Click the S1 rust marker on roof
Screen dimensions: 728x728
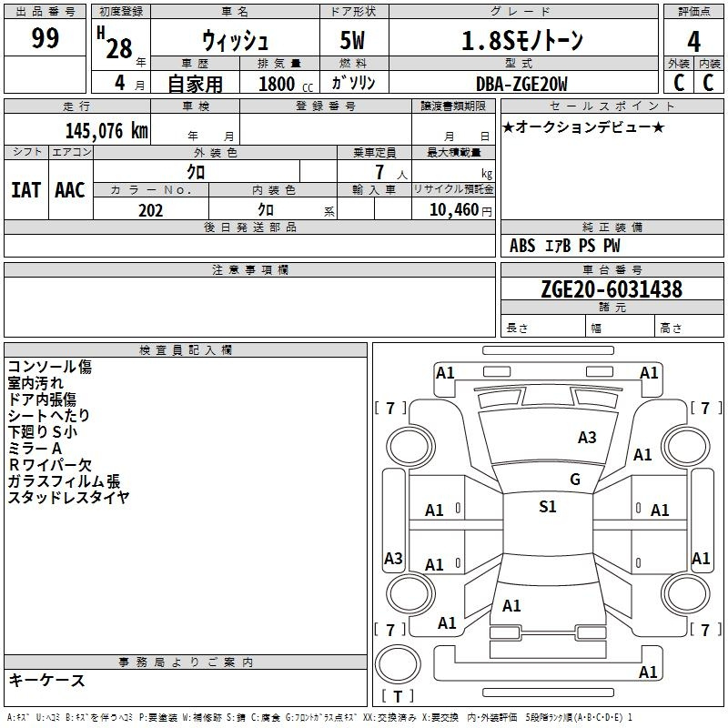(547, 507)
